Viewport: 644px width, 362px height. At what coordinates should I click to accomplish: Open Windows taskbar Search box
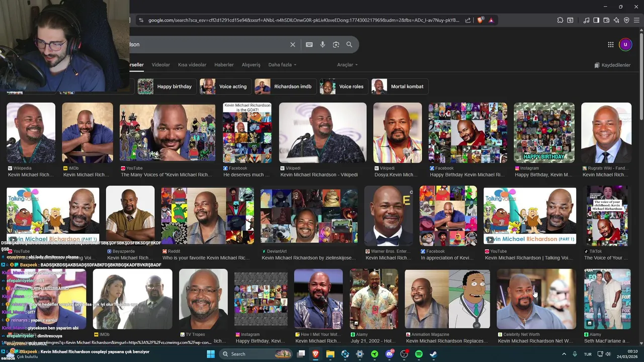pyautogui.click(x=257, y=354)
